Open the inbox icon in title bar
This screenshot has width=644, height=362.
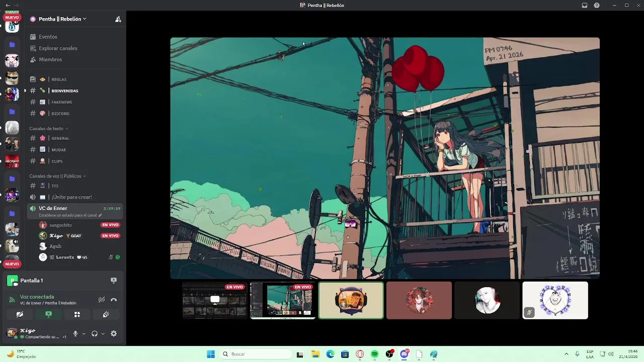point(585,6)
